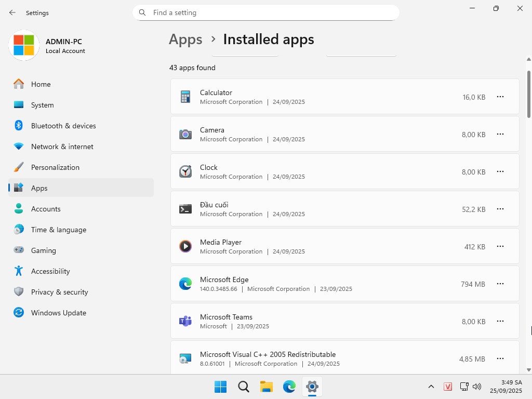Click the Microsoft Teams app icon
Viewport: 532px width, 399px height.
(185, 321)
